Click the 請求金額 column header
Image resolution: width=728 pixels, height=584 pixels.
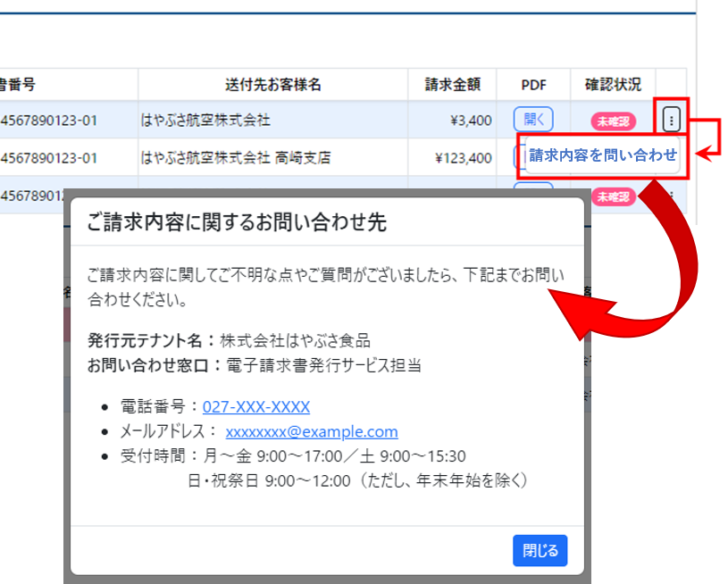coord(452,85)
